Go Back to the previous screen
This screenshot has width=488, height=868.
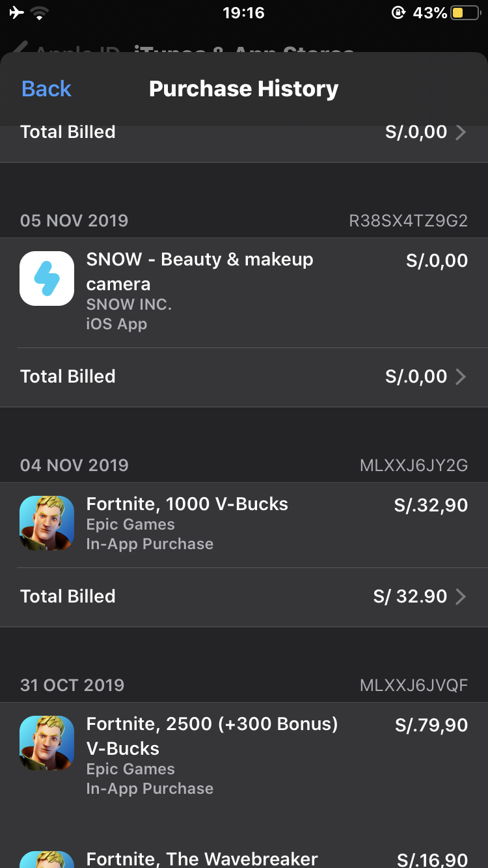pos(46,88)
